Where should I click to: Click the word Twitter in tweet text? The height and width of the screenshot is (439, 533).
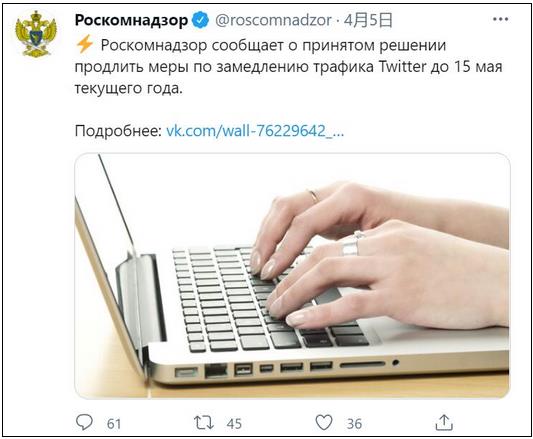point(402,67)
